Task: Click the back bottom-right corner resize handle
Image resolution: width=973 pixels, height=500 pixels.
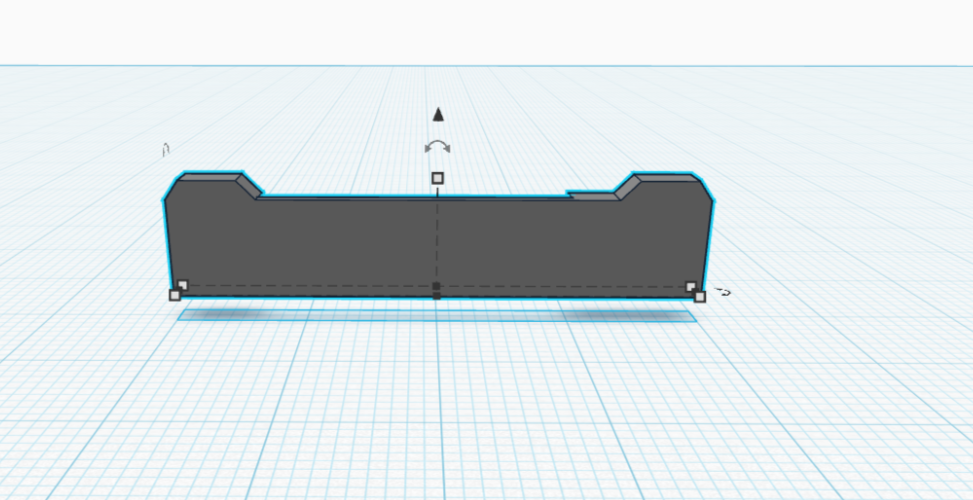Action: pyautogui.click(x=691, y=287)
